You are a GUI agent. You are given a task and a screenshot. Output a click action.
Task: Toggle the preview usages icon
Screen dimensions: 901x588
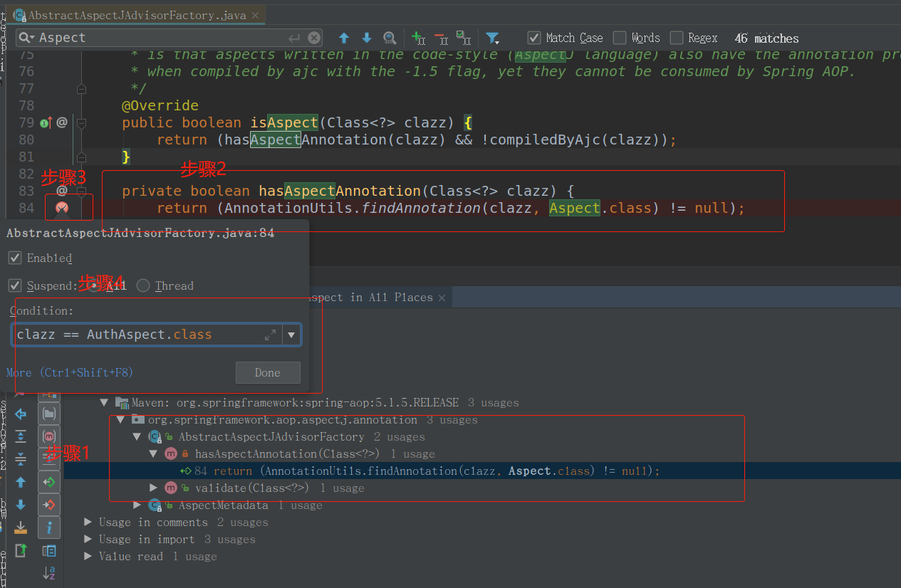click(x=49, y=550)
